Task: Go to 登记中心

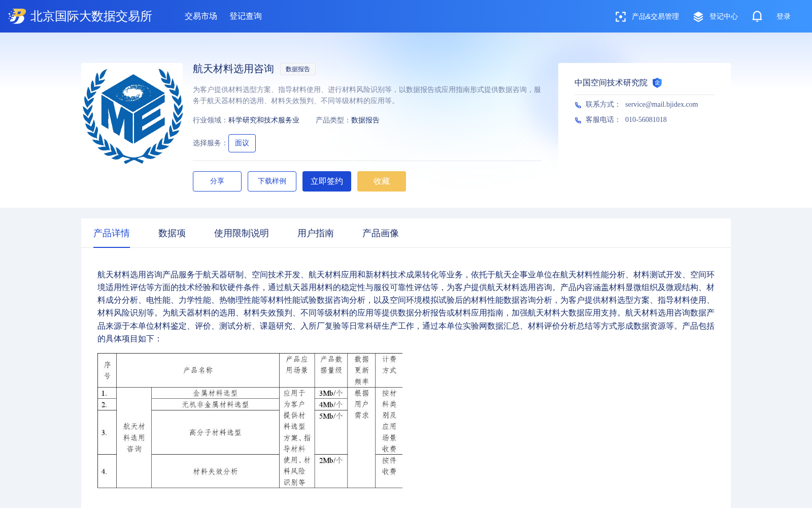Action: (723, 17)
